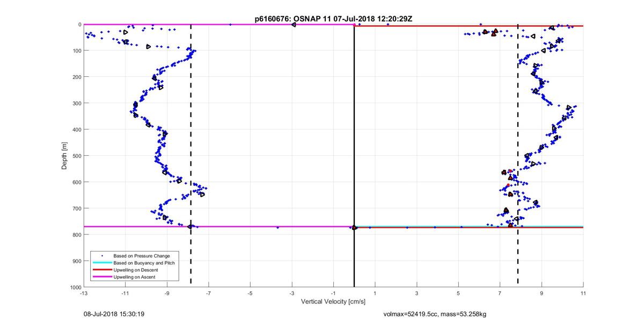
Task: Click the red line swatch in legend
Action: click(x=102, y=270)
